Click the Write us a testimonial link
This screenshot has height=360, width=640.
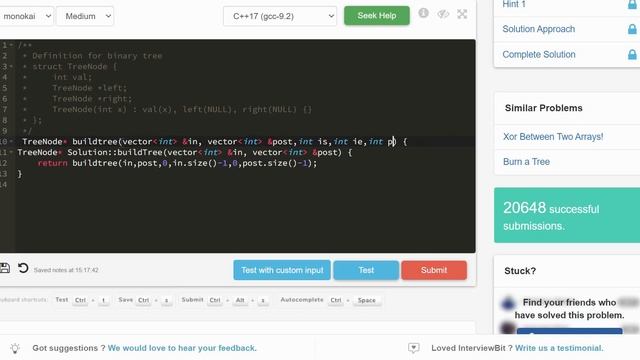pos(559,348)
